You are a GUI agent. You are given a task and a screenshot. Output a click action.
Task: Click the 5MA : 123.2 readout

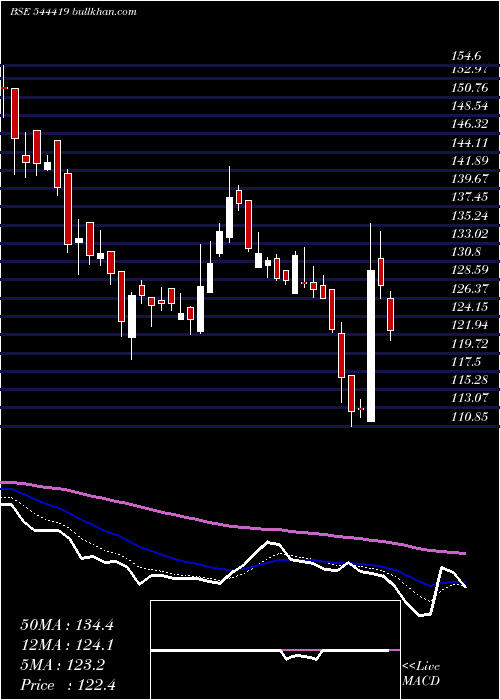63,665
